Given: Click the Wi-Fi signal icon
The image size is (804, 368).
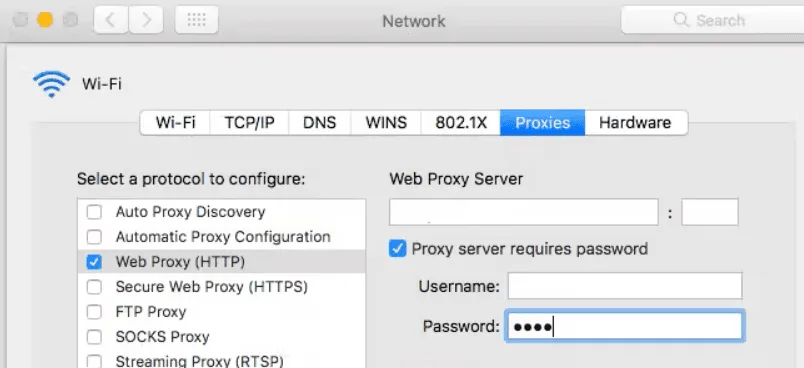Looking at the screenshot, I should (51, 84).
